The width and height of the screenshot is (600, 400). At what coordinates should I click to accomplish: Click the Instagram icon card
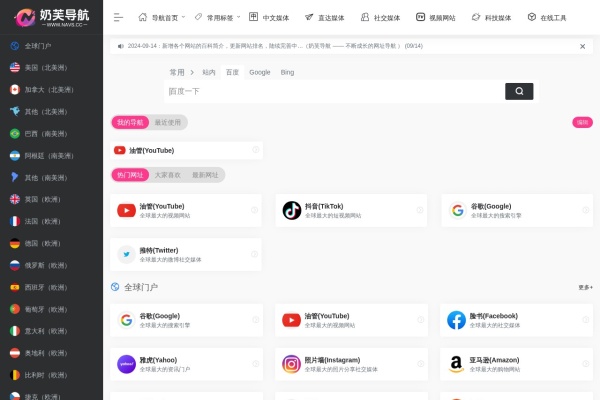pos(291,364)
